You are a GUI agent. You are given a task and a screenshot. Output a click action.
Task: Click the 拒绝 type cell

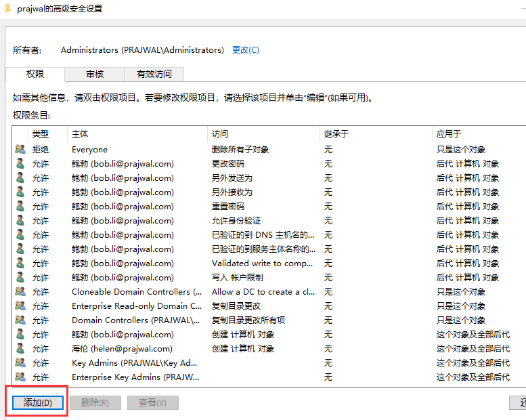tap(41, 150)
